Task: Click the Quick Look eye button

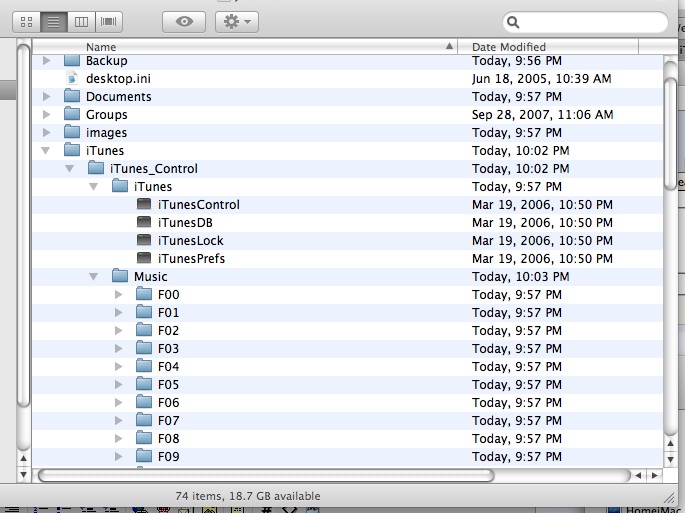Action: point(184,22)
